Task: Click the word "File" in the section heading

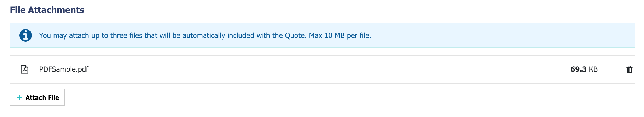Action: 18,10
